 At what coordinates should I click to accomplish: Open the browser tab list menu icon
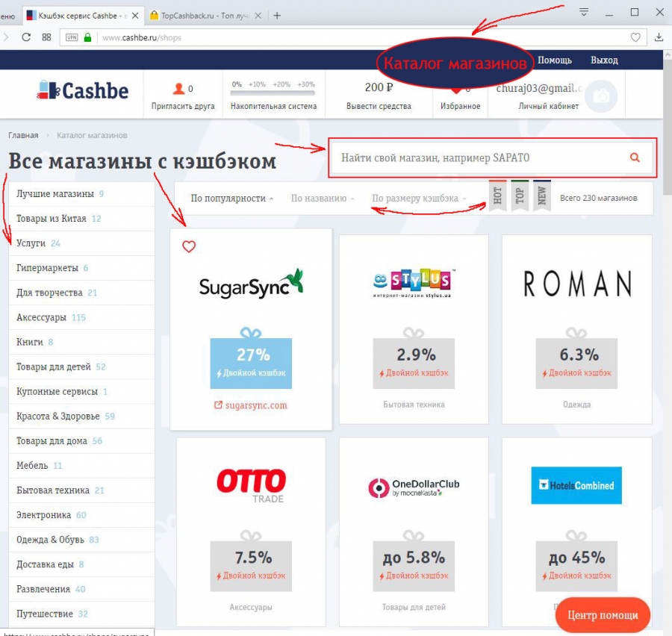point(584,12)
